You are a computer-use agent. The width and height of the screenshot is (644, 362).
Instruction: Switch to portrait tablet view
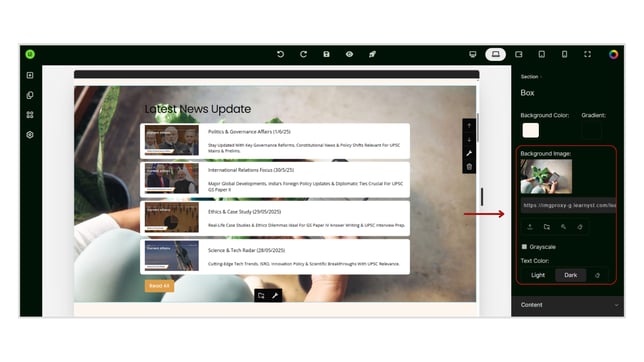[x=542, y=54]
